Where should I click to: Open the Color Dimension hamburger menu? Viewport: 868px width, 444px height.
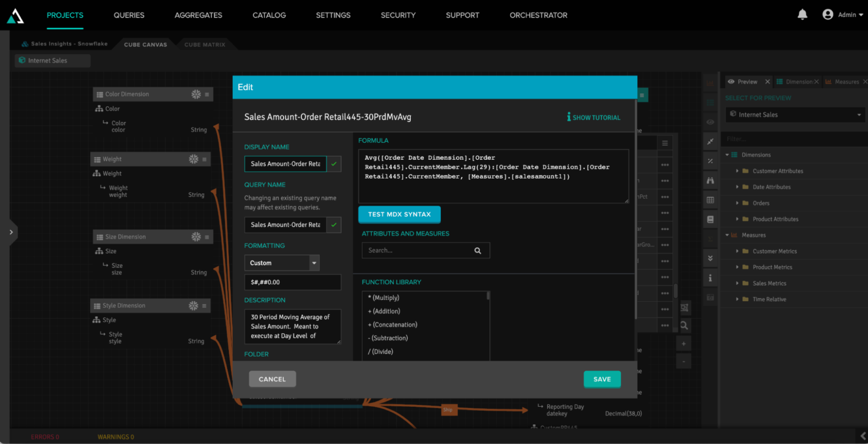coord(207,94)
